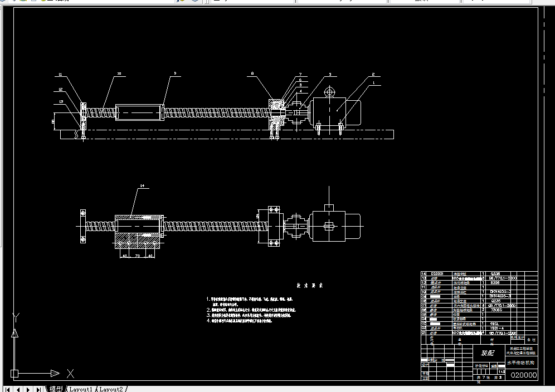
Task: Select balloon number 13 leader label
Action: (61, 101)
